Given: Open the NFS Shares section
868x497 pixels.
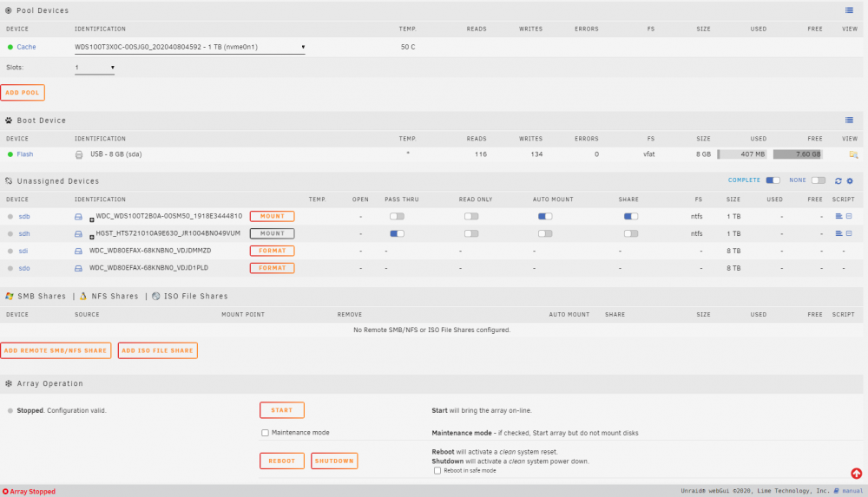Looking at the screenshot, I should tap(115, 296).
